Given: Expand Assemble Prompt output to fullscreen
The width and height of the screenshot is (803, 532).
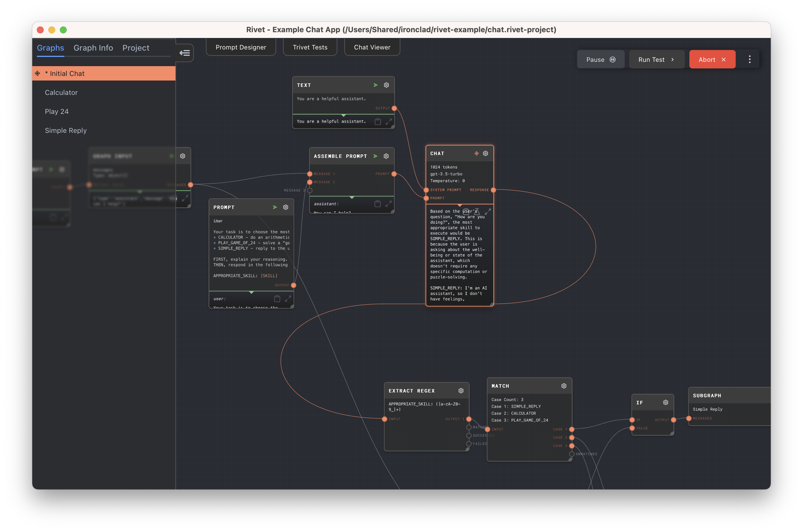Looking at the screenshot, I should pos(389,204).
